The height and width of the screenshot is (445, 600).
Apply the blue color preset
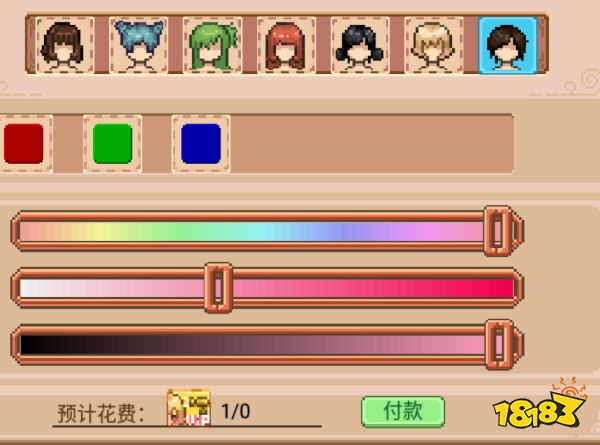(x=201, y=143)
